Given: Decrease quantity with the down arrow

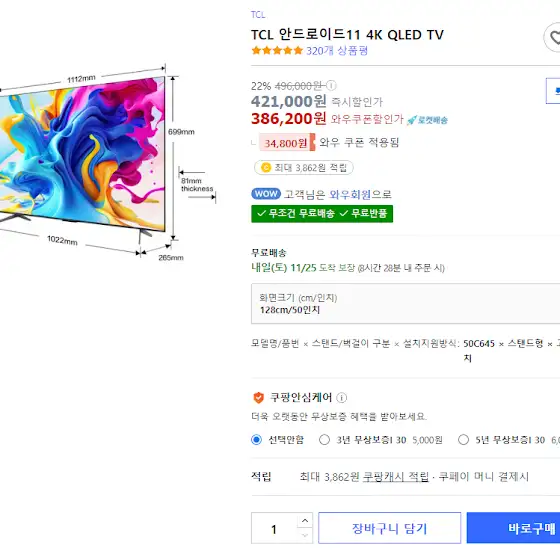Looking at the screenshot, I should 305,535.
